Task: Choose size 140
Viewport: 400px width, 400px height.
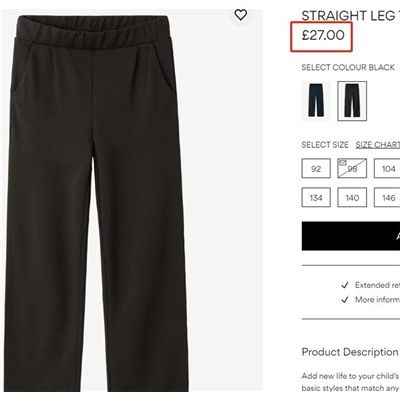Action: coord(352,198)
